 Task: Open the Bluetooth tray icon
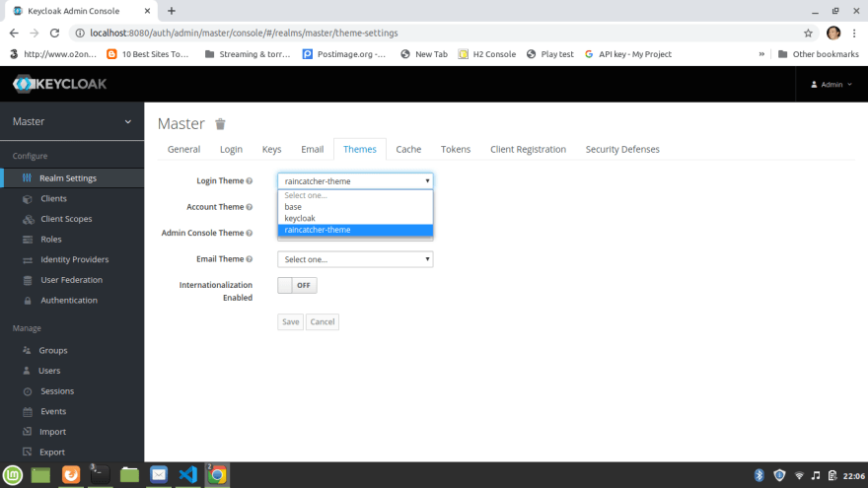coord(759,475)
